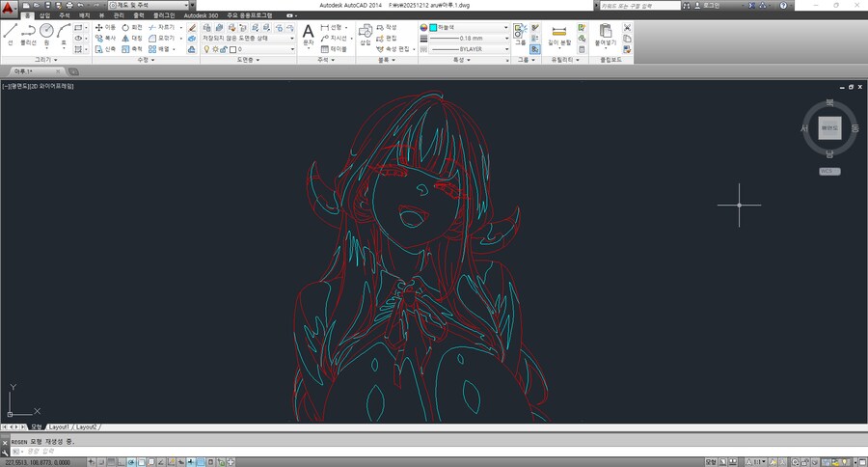Open the BYLAYER linetype dropdown
868x467 pixels.
[x=505, y=48]
